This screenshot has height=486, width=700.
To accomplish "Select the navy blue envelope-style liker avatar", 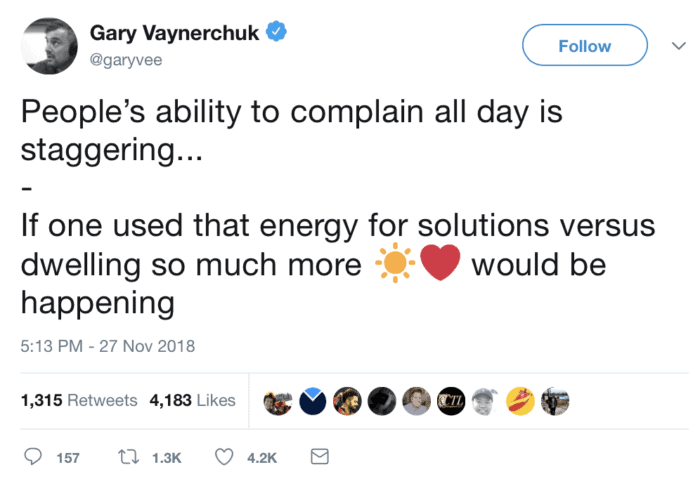I will click(x=312, y=401).
